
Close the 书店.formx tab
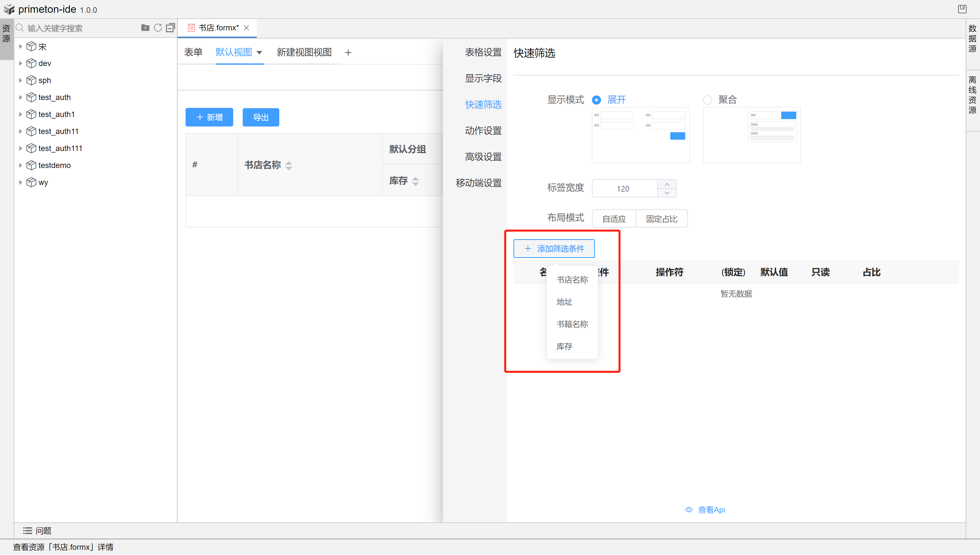[x=246, y=28]
